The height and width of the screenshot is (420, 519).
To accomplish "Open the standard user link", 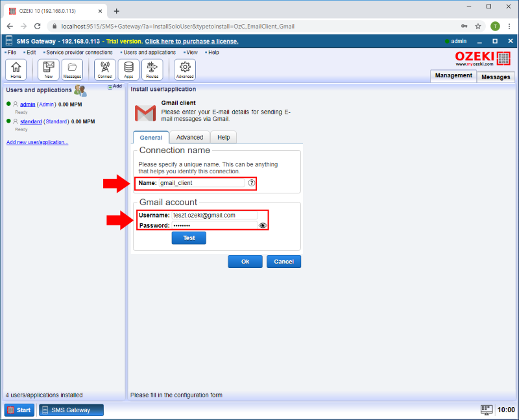I will [x=30, y=121].
